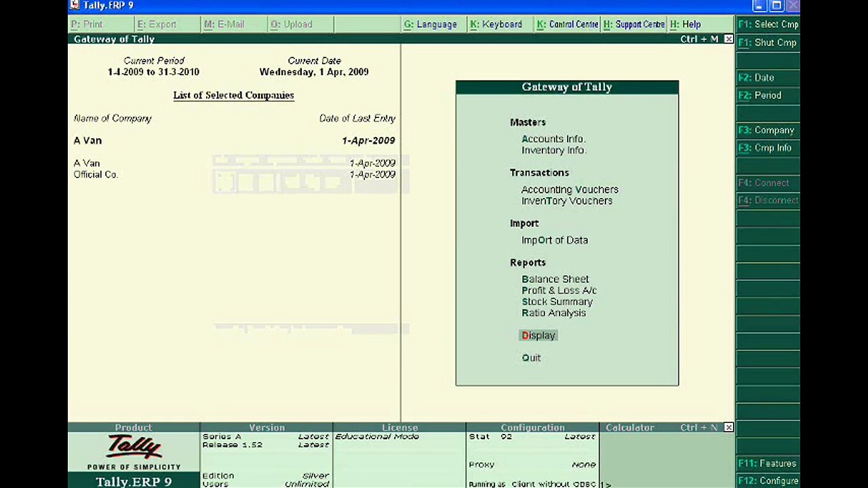This screenshot has width=868, height=488.
Task: Click the Tally.ERP 9 title bar icon
Action: click(x=75, y=5)
